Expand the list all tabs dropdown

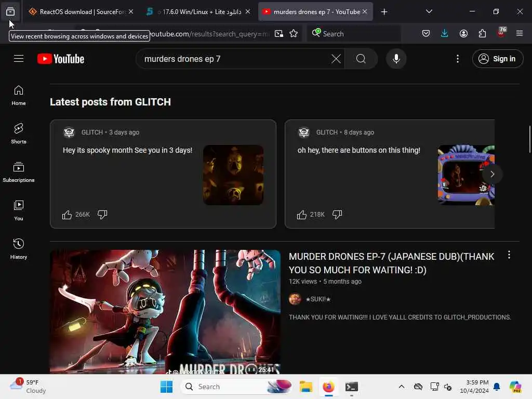[x=429, y=11]
